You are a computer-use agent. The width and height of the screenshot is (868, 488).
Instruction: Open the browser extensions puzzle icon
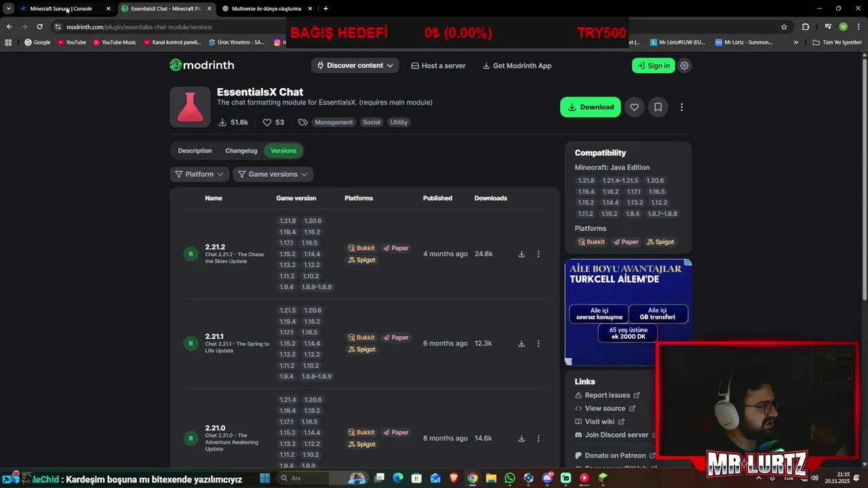coord(806,27)
